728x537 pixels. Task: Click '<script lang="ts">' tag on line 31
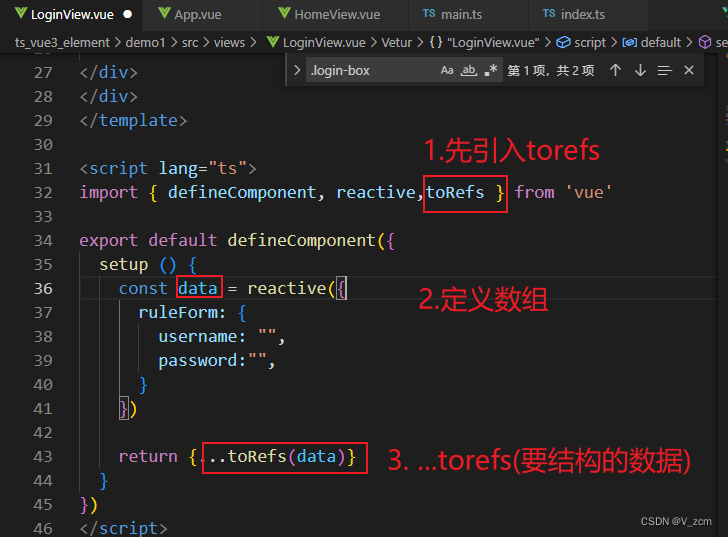click(168, 168)
